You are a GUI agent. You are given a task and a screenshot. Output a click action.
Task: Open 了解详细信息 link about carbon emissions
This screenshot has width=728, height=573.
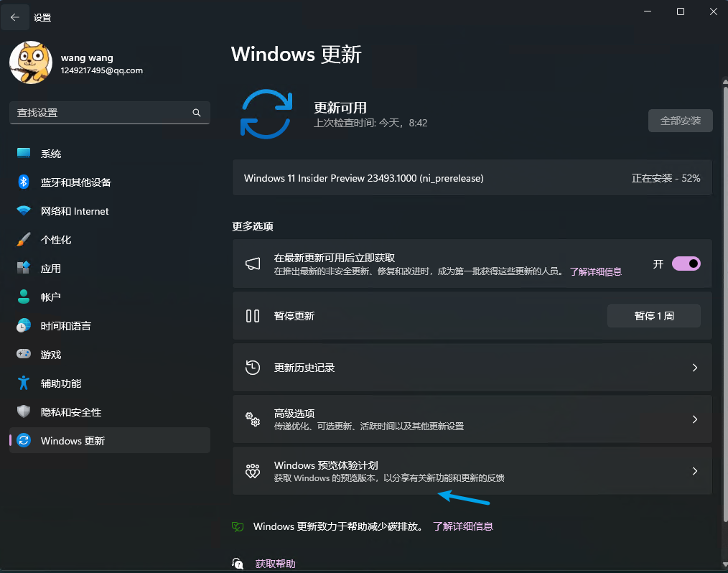pos(463,526)
